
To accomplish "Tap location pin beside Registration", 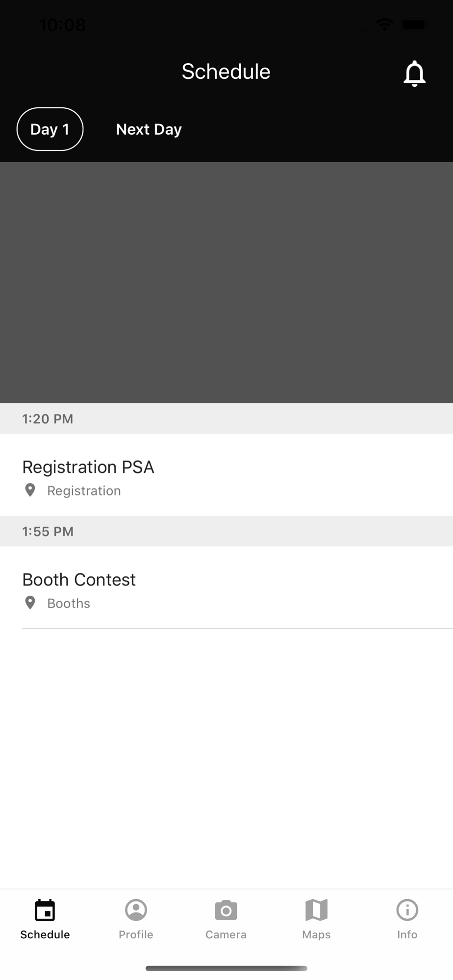I will (x=30, y=490).
